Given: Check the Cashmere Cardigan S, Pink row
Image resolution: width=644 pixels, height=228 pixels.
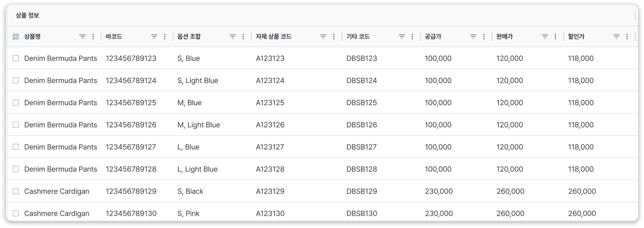Looking at the screenshot, I should click(16, 213).
